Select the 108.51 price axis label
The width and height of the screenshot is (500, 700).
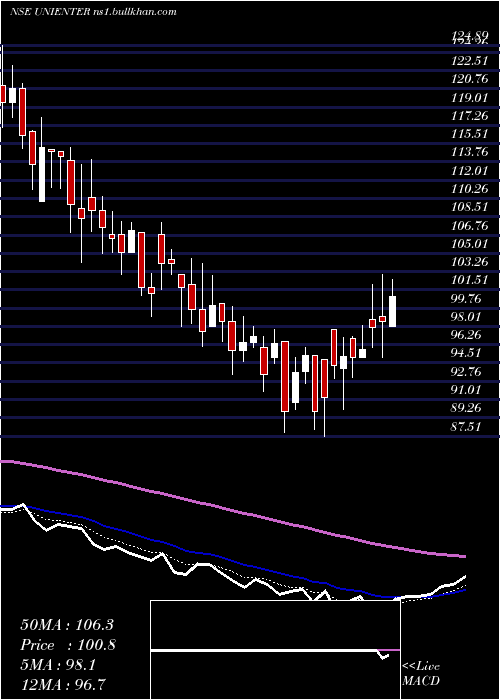[x=469, y=208]
